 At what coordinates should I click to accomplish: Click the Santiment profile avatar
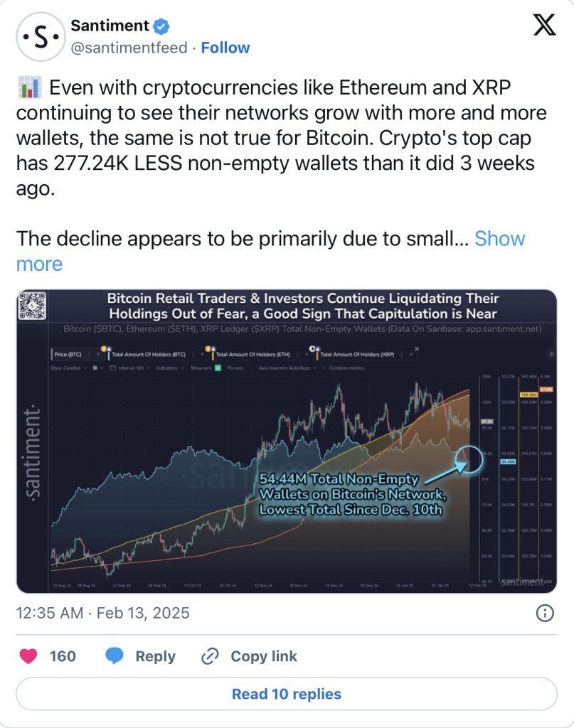[41, 37]
